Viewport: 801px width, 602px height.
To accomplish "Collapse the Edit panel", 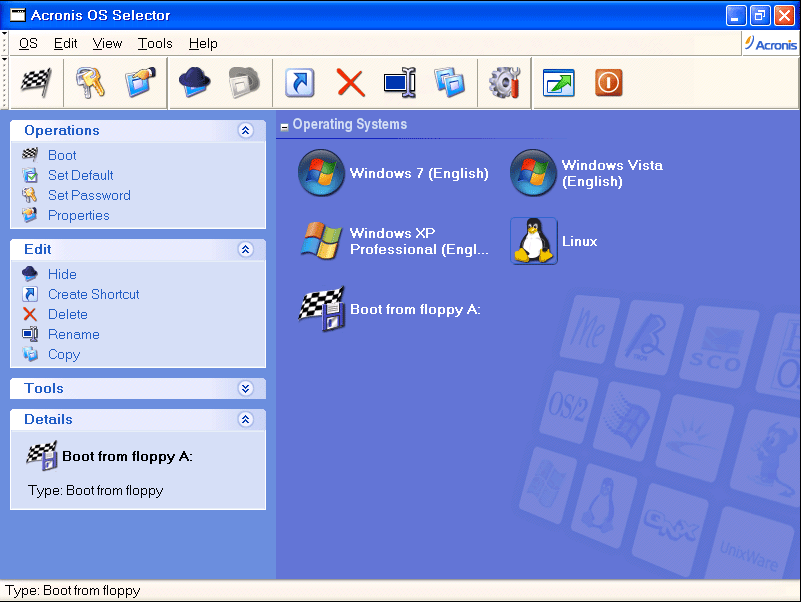I will pyautogui.click(x=245, y=249).
